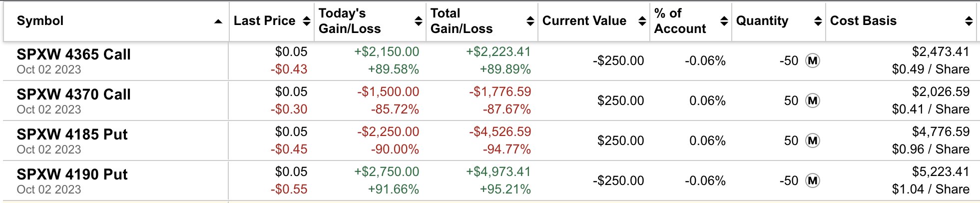Sort by % of Account using the arrows
Screen dimensions: 980x203
tap(724, 21)
